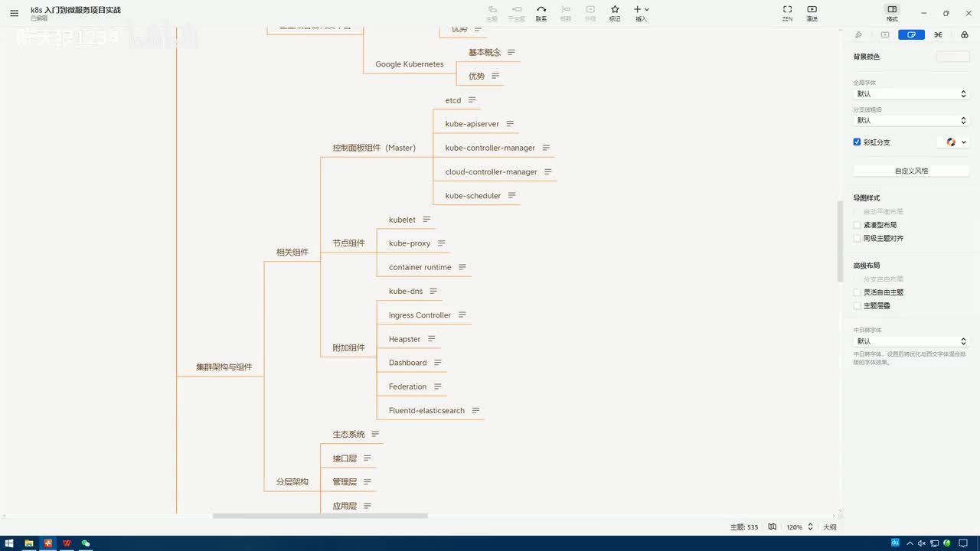This screenshot has height=551, width=980.
Task: Open the 中日韩字体 CJK font dropdown
Action: pos(911,341)
